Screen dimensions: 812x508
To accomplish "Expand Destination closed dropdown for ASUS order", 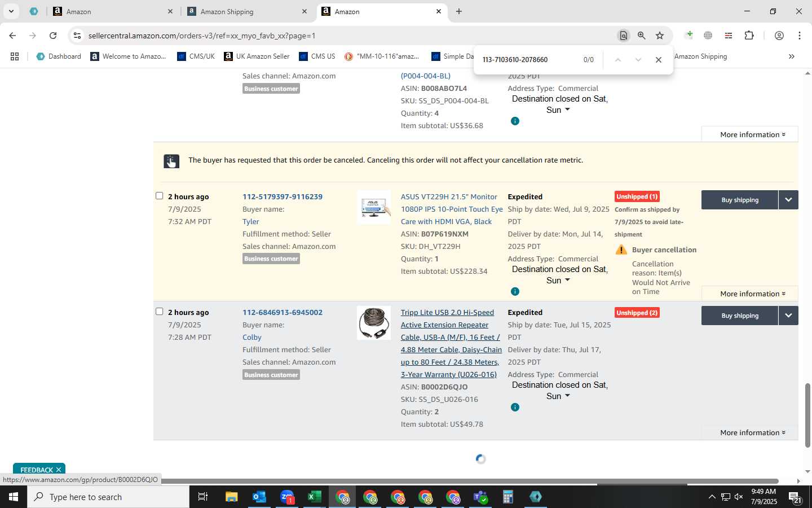I will click(x=567, y=280).
